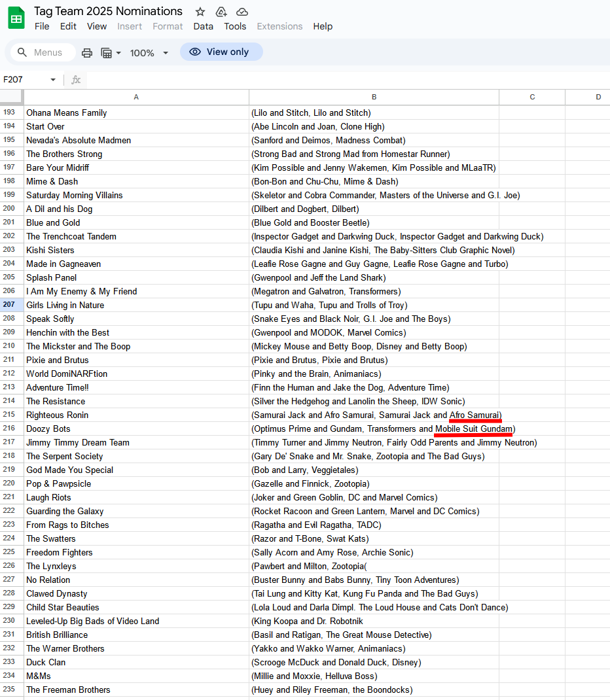Screen dimensions: 610x700
Task: Open the 100% zoom dropdown
Action: click(149, 52)
